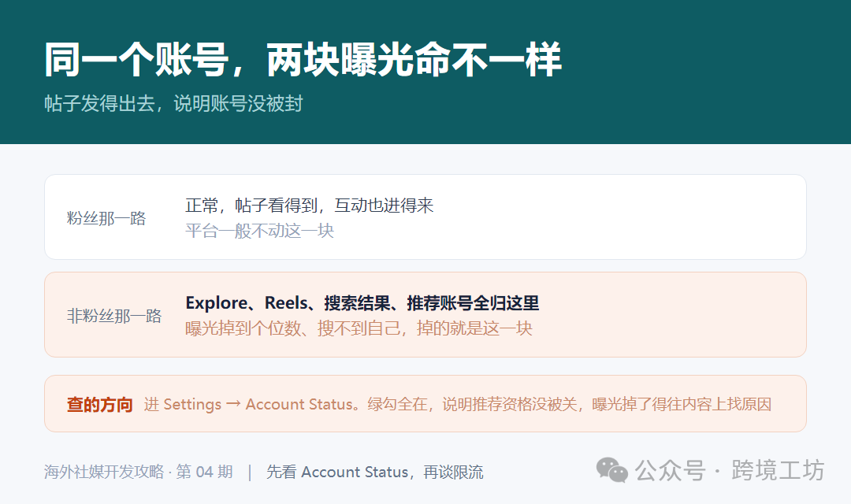Click the red label 查的方向
Screen dimensions: 851x504
coord(100,404)
